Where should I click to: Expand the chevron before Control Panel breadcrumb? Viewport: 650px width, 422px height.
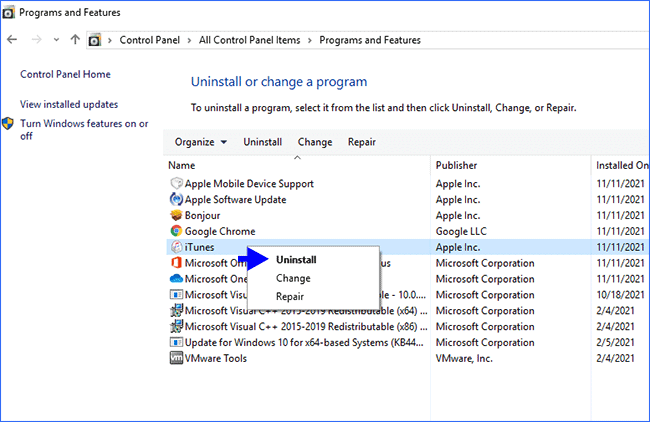110,40
